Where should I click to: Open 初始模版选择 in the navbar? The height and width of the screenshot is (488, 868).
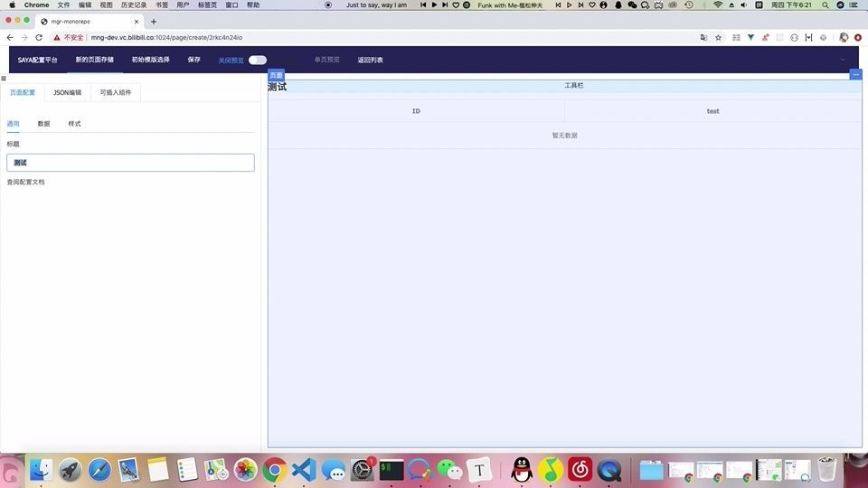[150, 60]
